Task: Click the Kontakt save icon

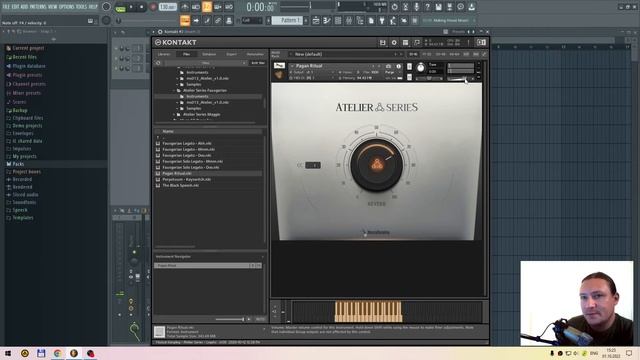Action: pos(382,42)
